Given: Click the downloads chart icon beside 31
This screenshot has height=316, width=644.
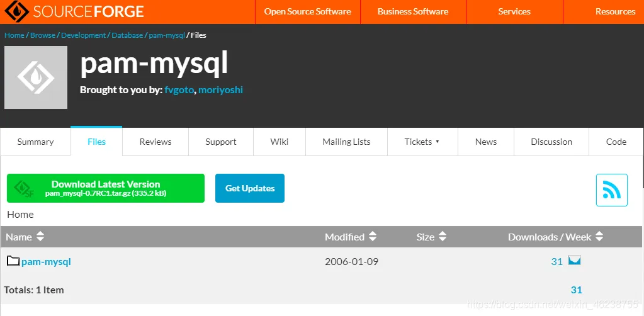Looking at the screenshot, I should tap(574, 261).
